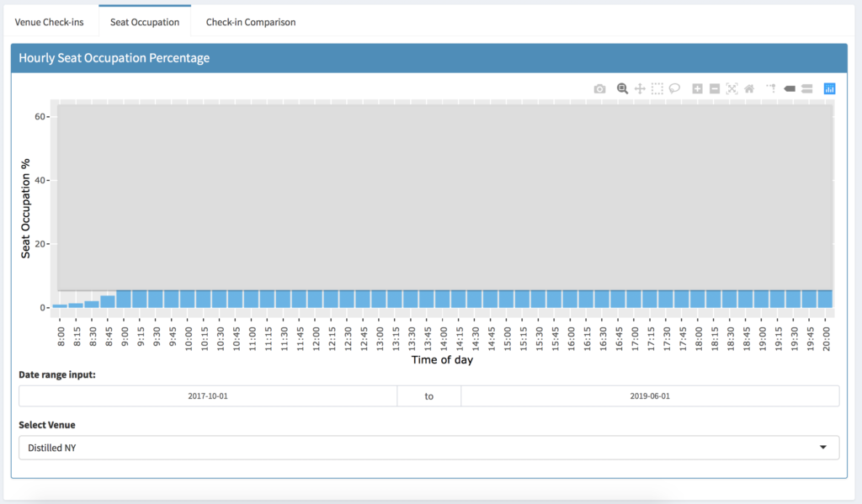Toggle spike lines on the chart

770,88
